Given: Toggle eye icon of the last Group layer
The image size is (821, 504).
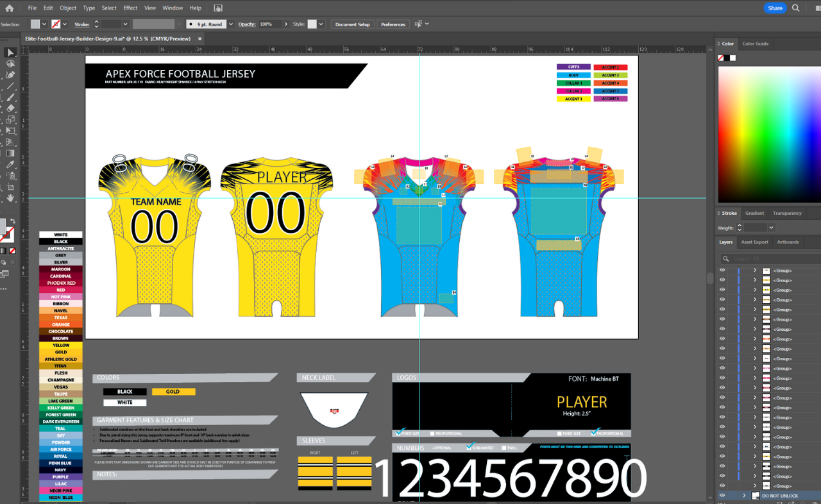Looking at the screenshot, I should (x=722, y=486).
